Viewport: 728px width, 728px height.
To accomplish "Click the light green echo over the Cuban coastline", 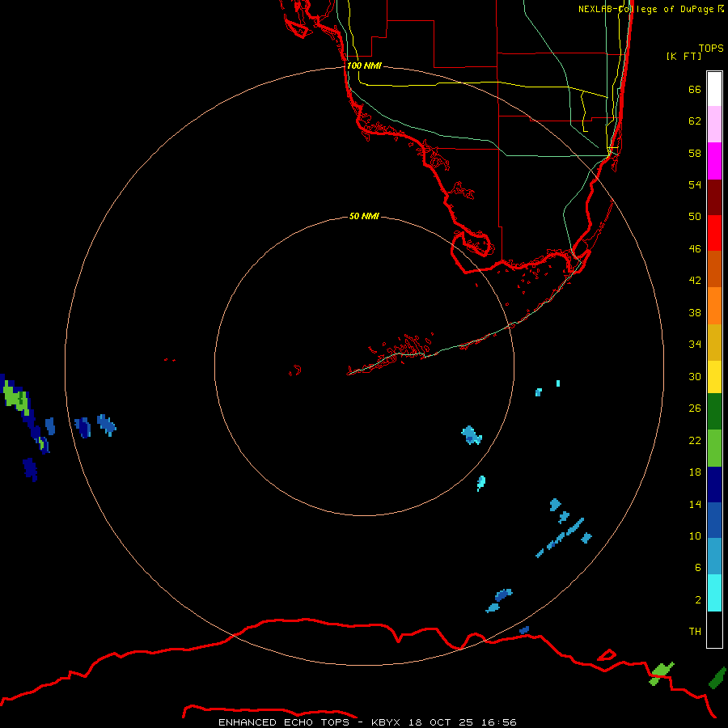I will click(x=661, y=673).
